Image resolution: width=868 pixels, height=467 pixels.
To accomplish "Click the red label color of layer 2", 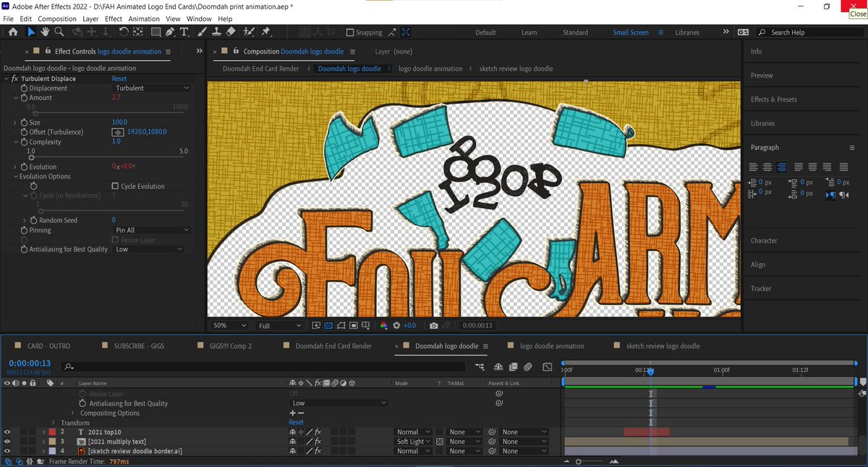I will pos(52,432).
